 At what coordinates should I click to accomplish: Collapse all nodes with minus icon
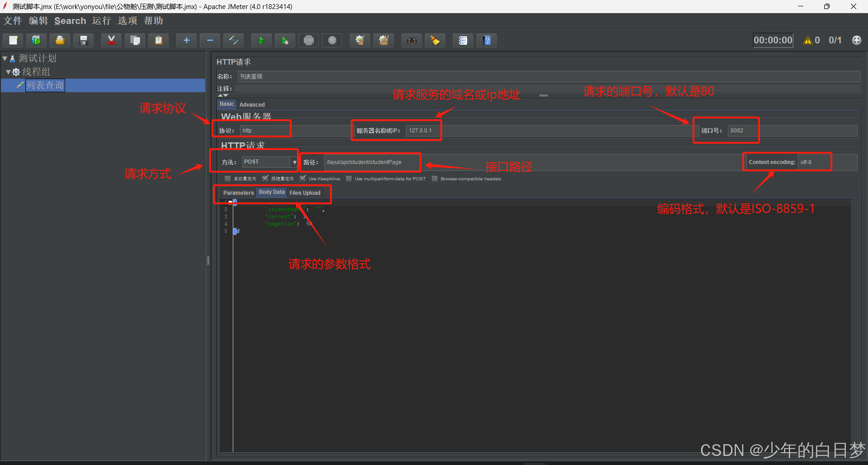click(x=210, y=40)
